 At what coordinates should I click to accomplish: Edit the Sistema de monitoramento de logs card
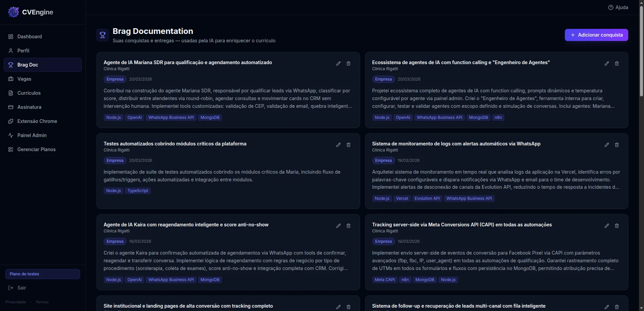pyautogui.click(x=606, y=145)
